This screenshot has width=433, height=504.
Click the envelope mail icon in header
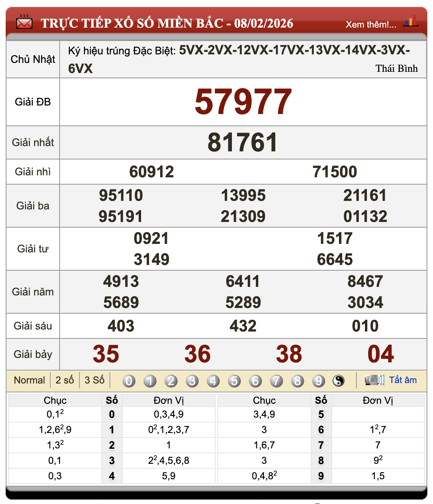point(24,23)
